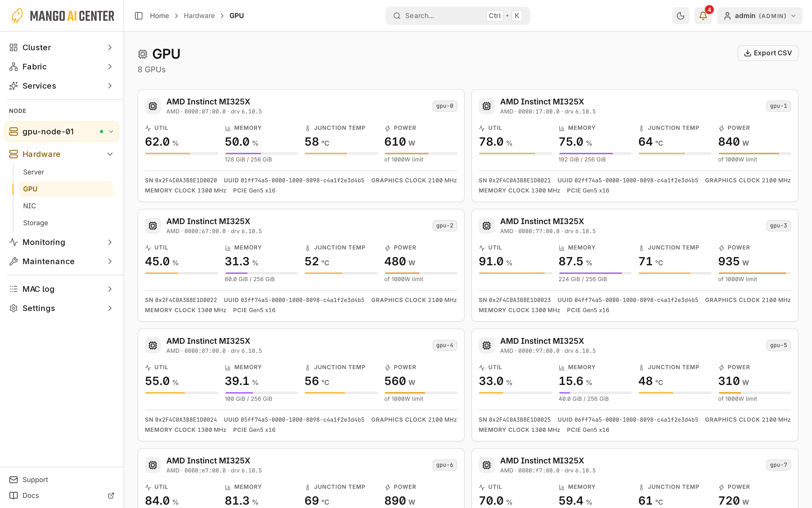Image resolution: width=812 pixels, height=508 pixels.
Task: Expand the Cluster menu
Action: coord(62,47)
